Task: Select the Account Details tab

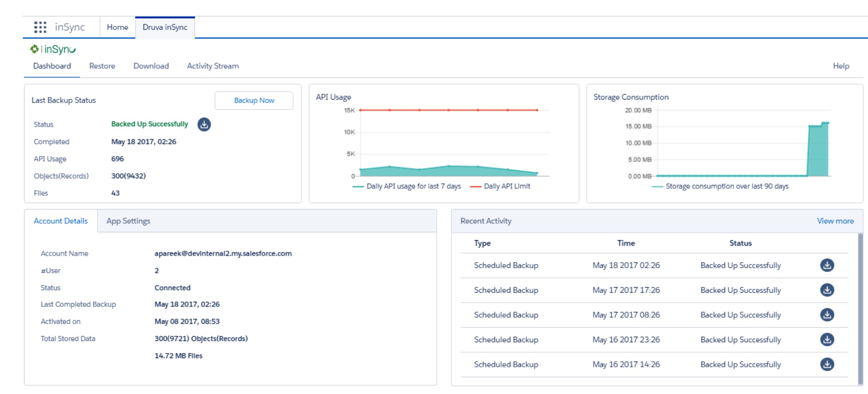Action: coord(61,221)
